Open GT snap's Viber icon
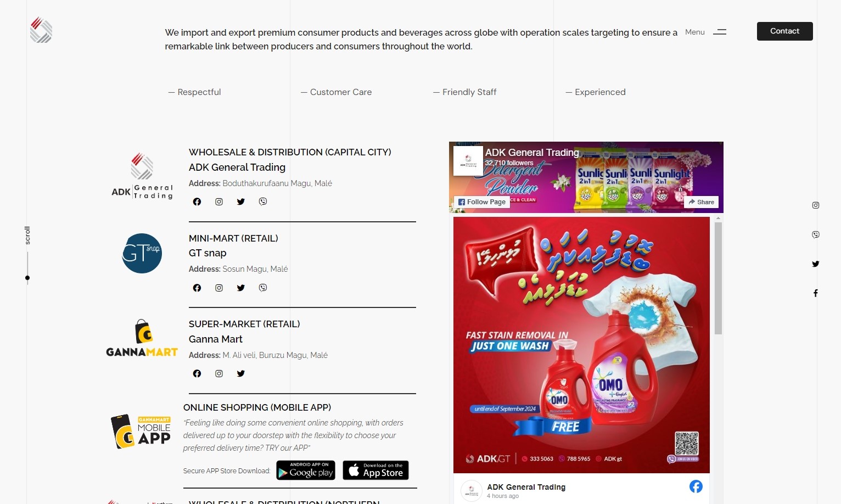 point(263,288)
